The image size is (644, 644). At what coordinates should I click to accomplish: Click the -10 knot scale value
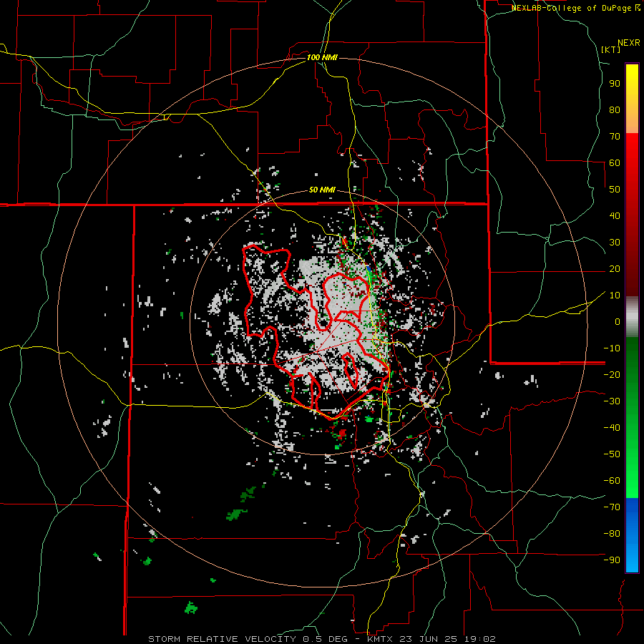coord(612,348)
